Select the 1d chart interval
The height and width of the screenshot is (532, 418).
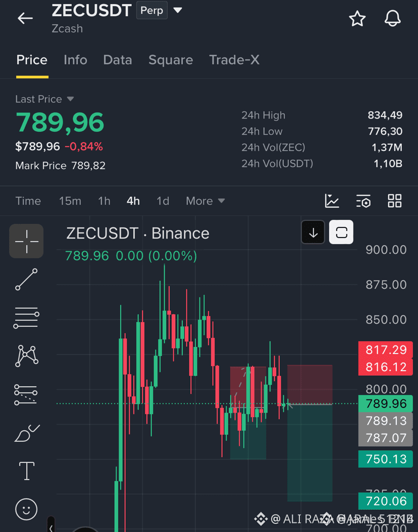click(163, 201)
